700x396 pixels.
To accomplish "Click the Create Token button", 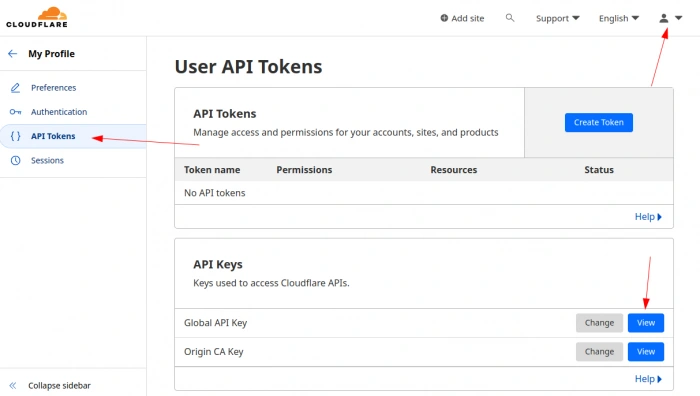I will pyautogui.click(x=599, y=122).
